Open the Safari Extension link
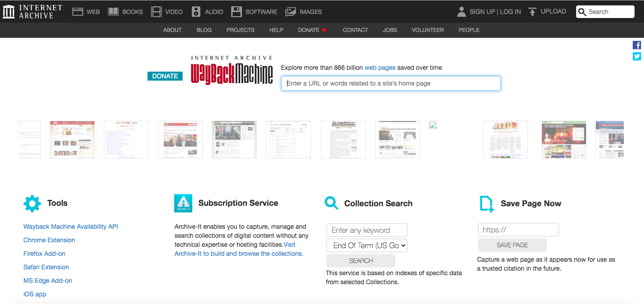 coord(46,267)
